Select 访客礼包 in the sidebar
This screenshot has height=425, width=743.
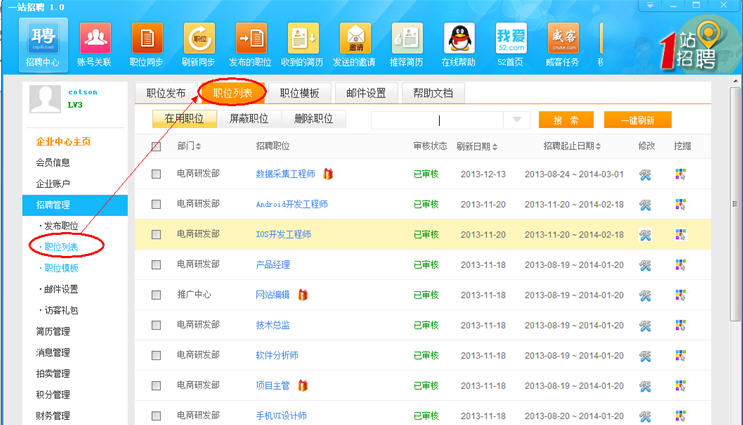coord(61,310)
